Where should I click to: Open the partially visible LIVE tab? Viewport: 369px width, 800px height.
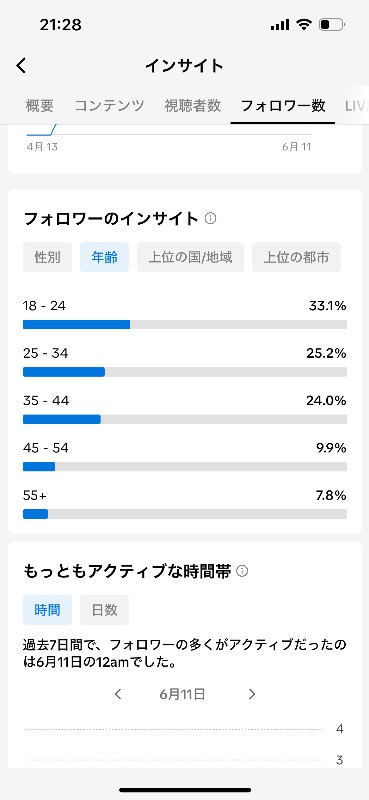(356, 106)
